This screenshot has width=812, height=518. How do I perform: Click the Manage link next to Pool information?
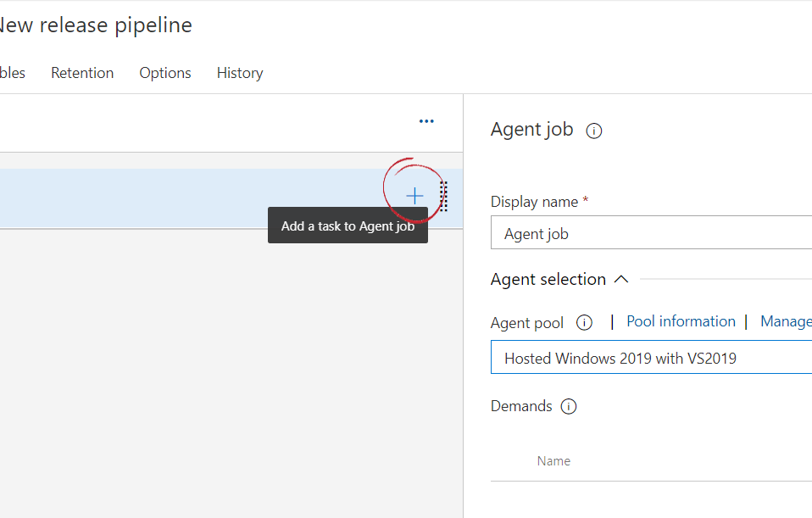[786, 321]
